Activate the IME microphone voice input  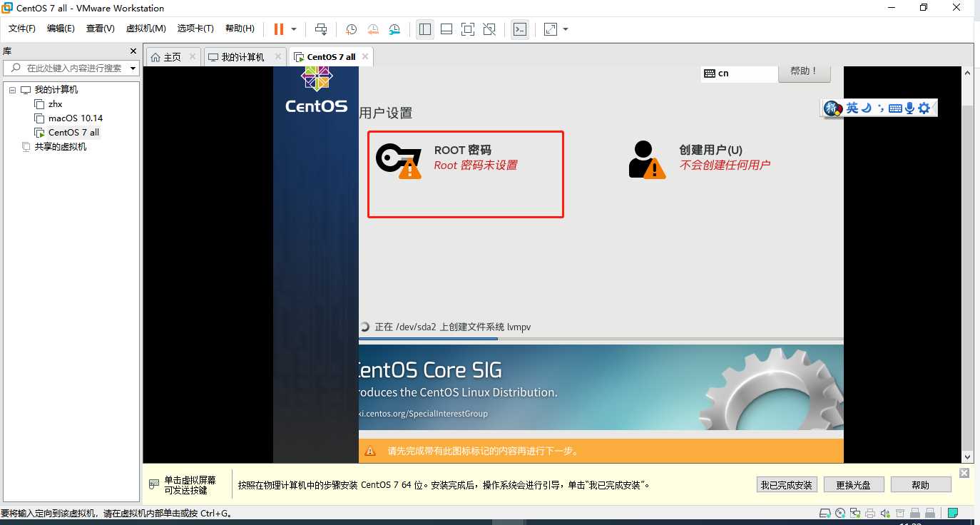pyautogui.click(x=909, y=108)
